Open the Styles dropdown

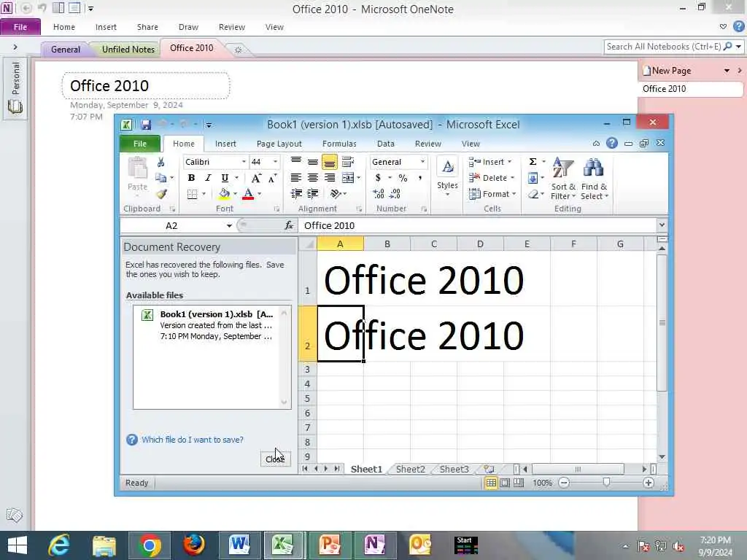447,176
